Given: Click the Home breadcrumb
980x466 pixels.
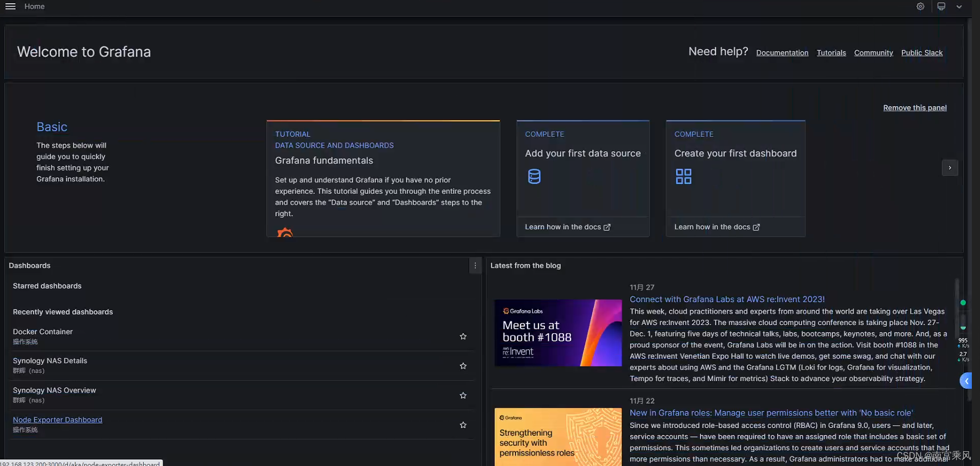Looking at the screenshot, I should coord(34,7).
